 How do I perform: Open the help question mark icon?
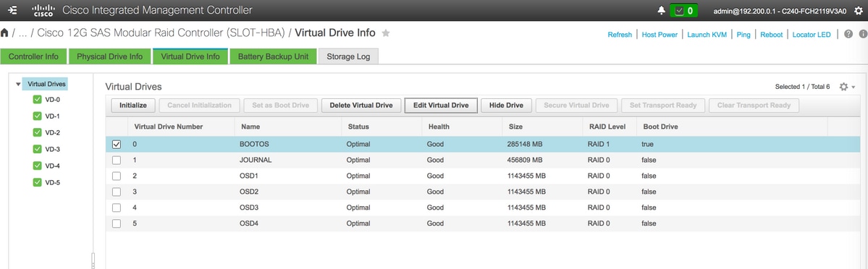point(848,34)
